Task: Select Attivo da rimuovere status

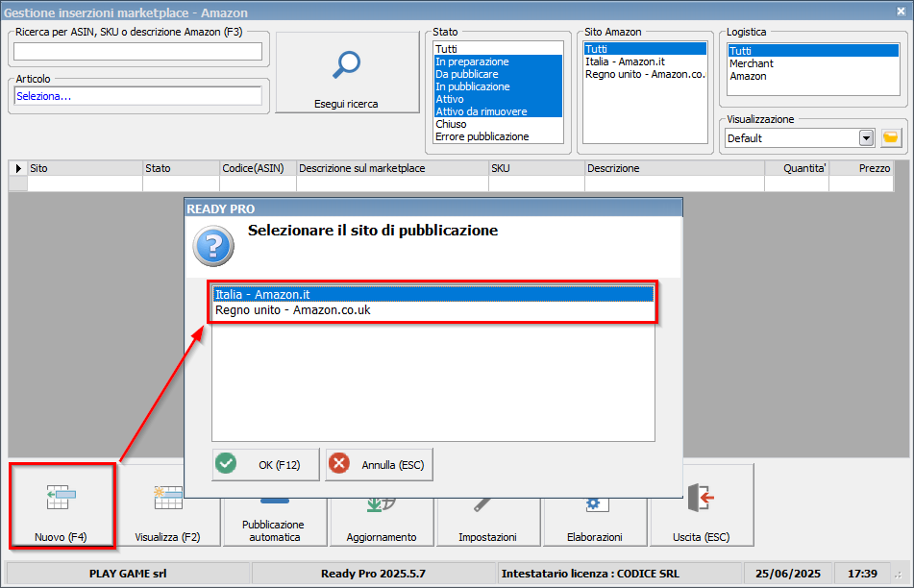Action: pos(498,111)
